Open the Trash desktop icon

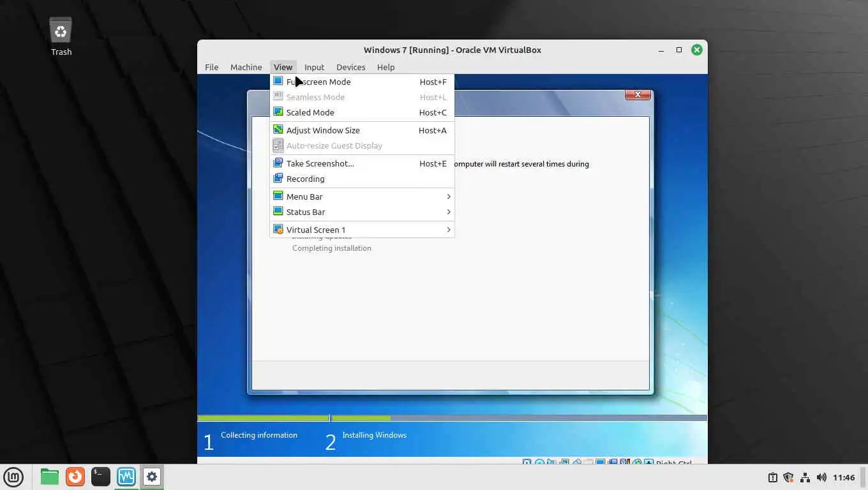click(x=61, y=37)
